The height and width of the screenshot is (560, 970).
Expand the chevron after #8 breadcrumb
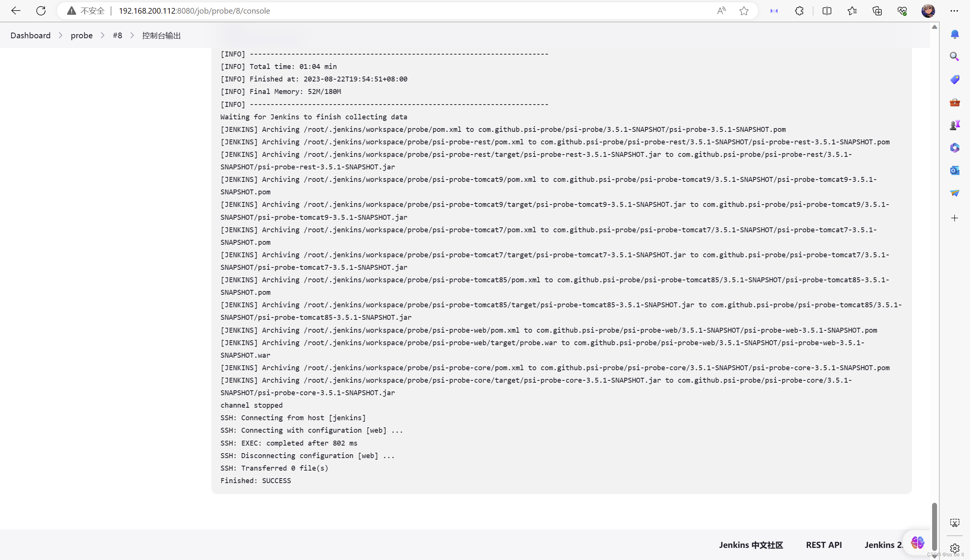(132, 35)
